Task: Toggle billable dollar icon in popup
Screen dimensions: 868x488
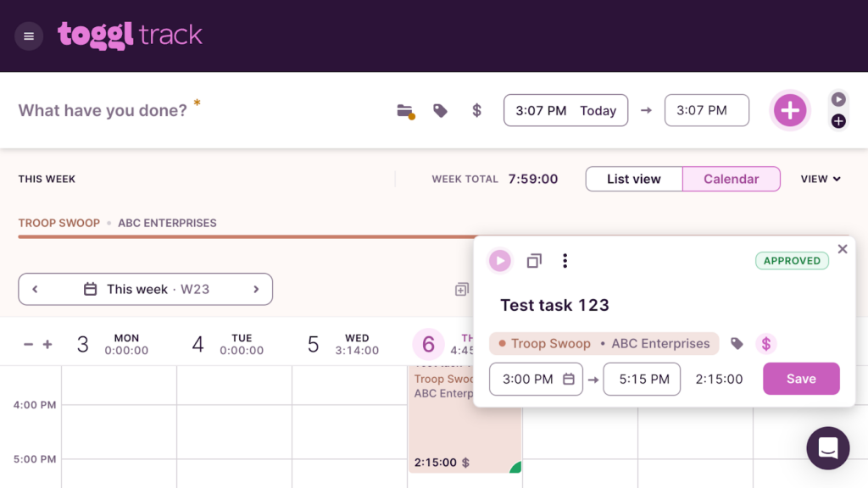Action: [x=766, y=344]
